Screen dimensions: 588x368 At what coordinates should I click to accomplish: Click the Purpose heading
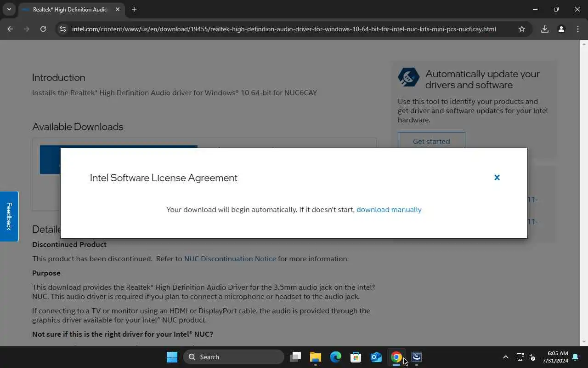point(46,273)
